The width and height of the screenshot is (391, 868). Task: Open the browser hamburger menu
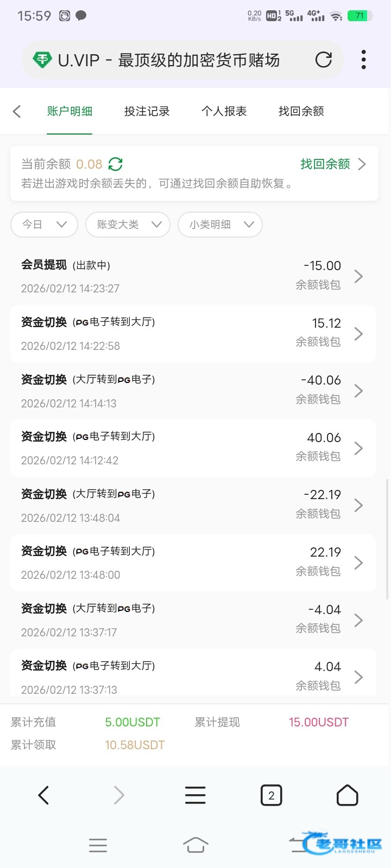(x=195, y=795)
